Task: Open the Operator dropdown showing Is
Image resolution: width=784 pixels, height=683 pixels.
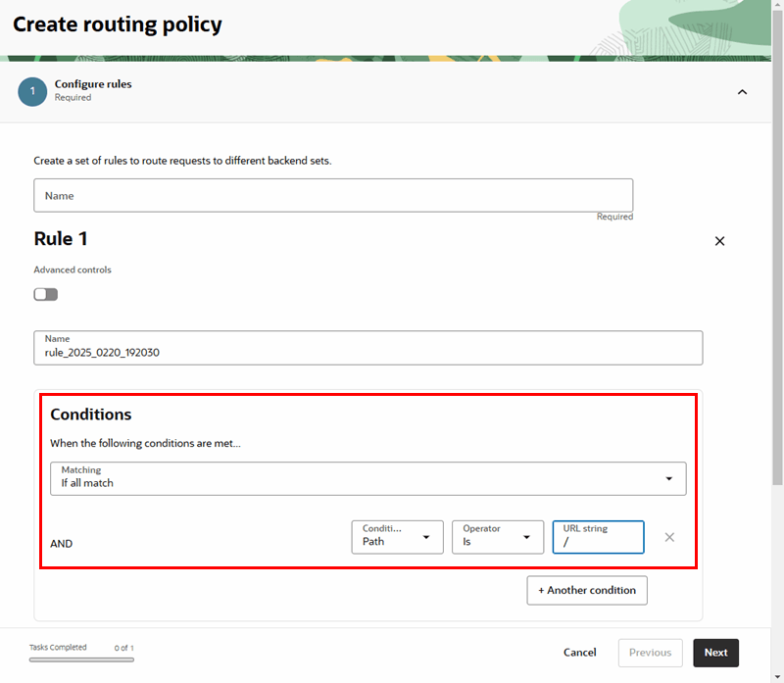Action: [x=498, y=536]
